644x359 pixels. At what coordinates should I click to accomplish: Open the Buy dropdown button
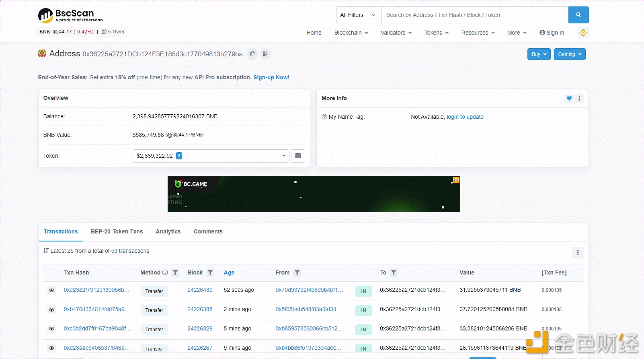pos(539,54)
